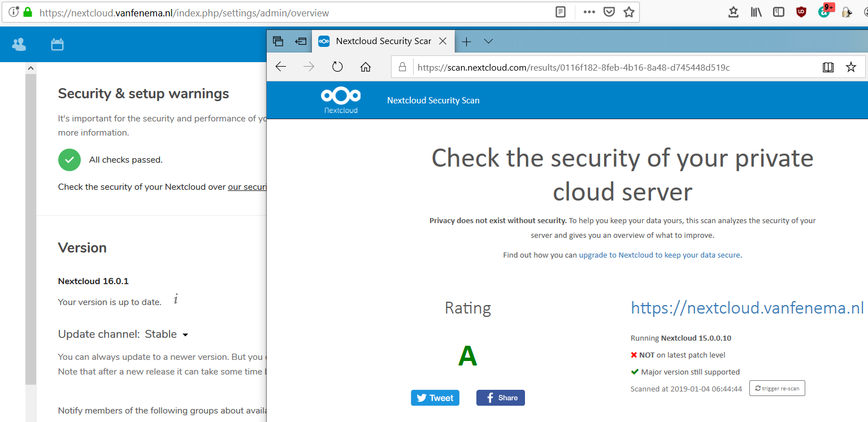This screenshot has height=422, width=868.
Task: Bookmark the Nextcloud admin page in Firefox
Action: tap(629, 12)
